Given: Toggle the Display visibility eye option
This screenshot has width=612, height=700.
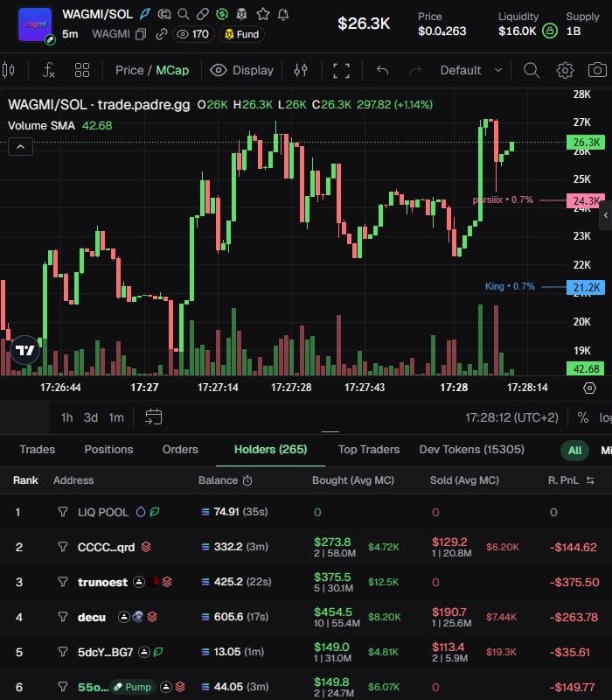Looking at the screenshot, I should point(241,70).
